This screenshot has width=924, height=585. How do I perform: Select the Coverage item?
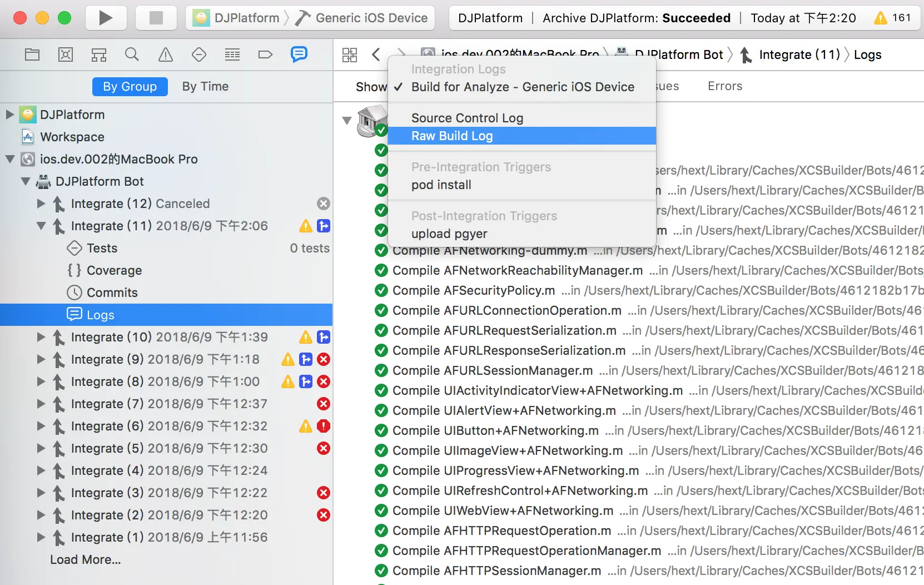pyautogui.click(x=166, y=270)
